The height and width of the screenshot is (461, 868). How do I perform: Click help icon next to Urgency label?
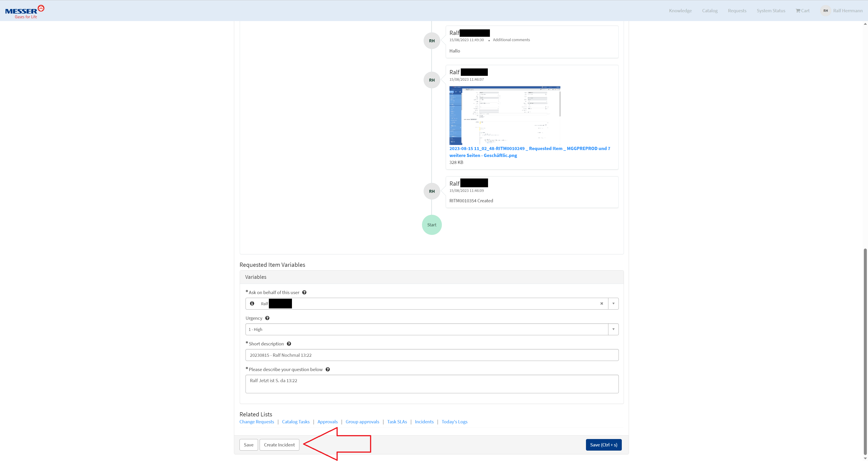pos(267,318)
